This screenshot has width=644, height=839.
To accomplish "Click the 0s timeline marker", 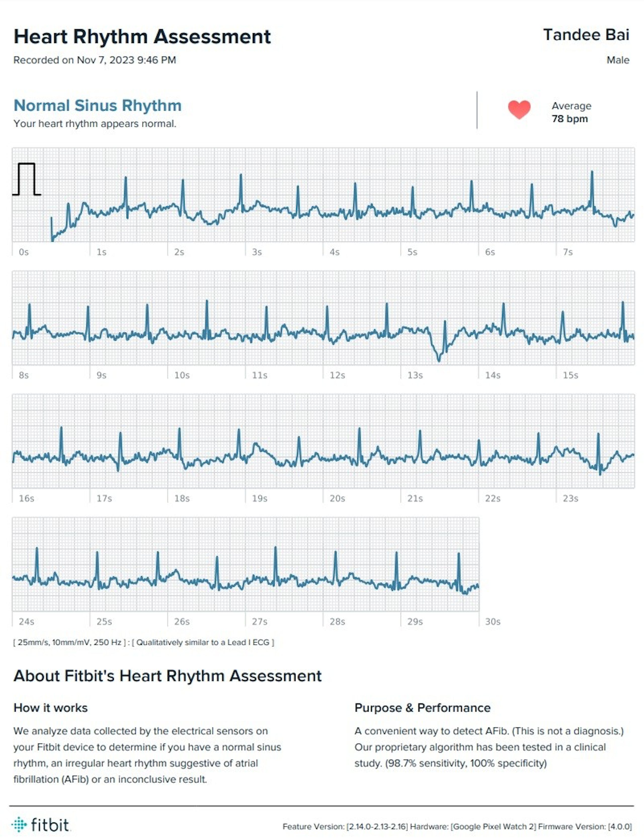I will [x=24, y=252].
